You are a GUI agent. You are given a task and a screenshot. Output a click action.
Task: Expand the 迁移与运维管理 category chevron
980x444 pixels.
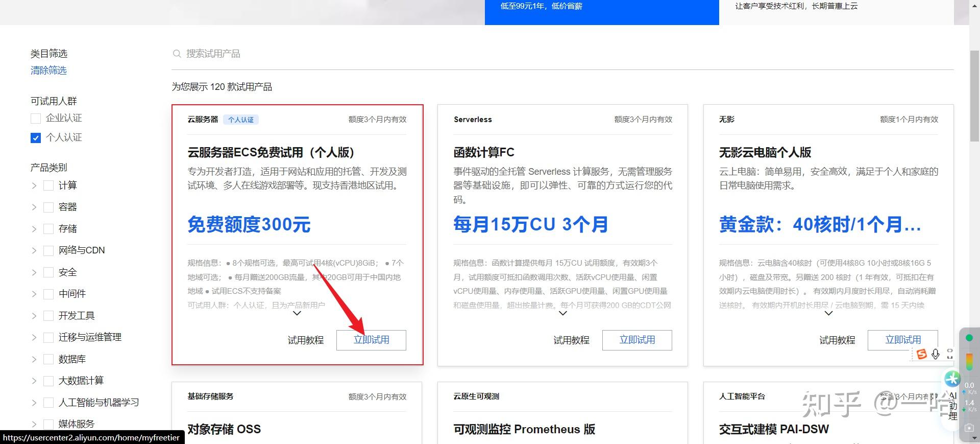(x=34, y=337)
